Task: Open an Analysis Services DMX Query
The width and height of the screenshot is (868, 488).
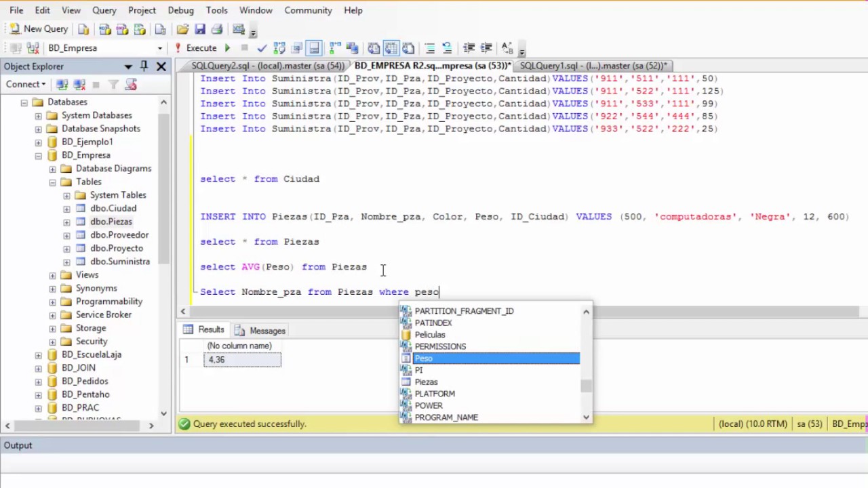Action: [x=122, y=29]
